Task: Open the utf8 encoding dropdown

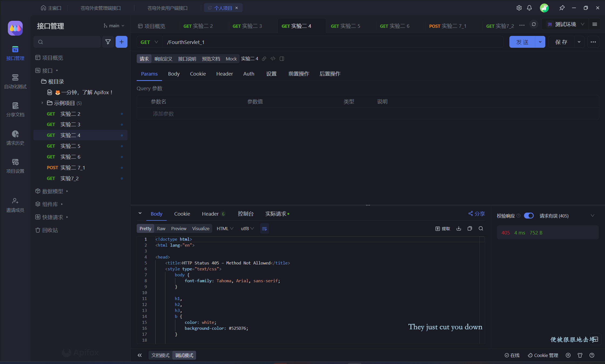Action: pyautogui.click(x=247, y=229)
